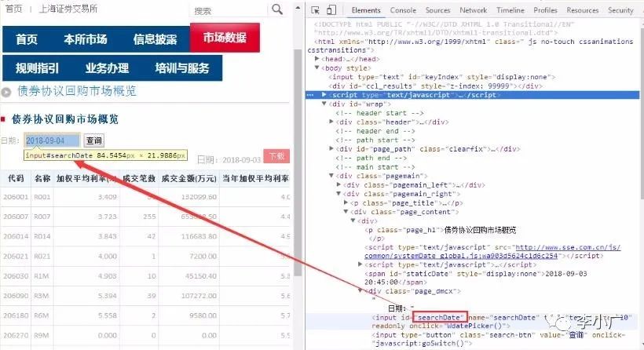Select the header start comment line
644x350 pixels.
pos(379,113)
